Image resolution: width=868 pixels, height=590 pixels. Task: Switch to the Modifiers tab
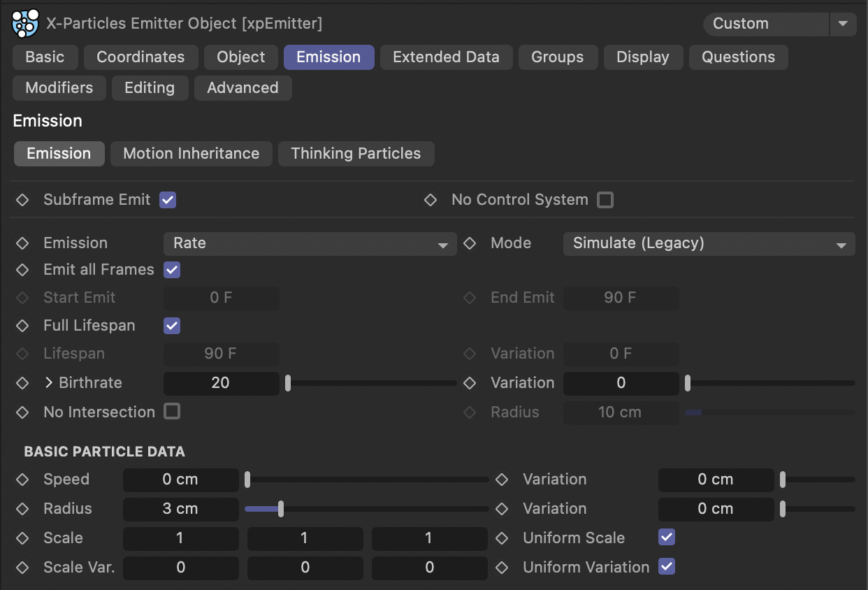59,88
